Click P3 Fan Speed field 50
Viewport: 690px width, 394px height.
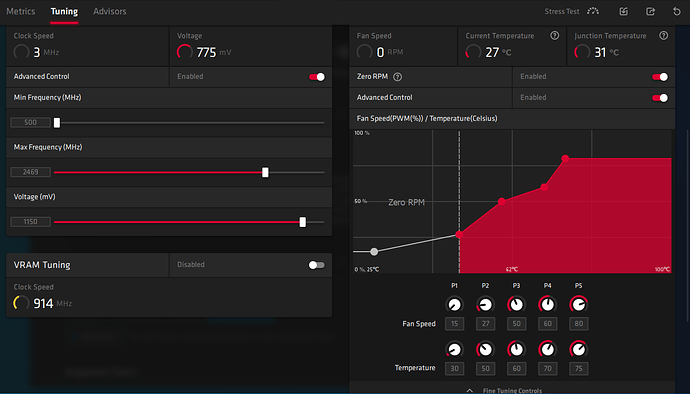pyautogui.click(x=516, y=324)
